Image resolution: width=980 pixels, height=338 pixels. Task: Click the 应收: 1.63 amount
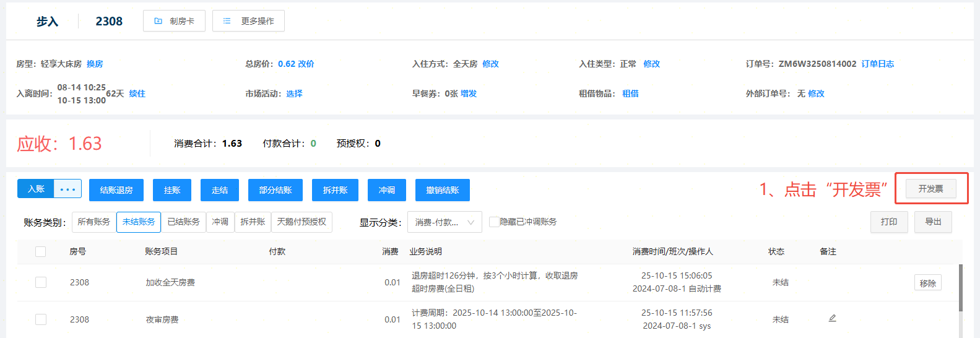pos(59,144)
